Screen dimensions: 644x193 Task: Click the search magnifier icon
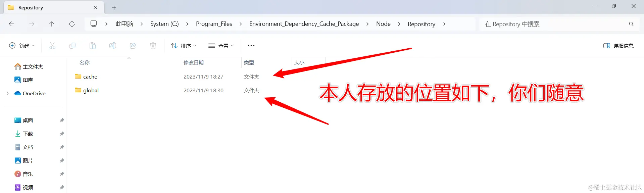tap(631, 24)
